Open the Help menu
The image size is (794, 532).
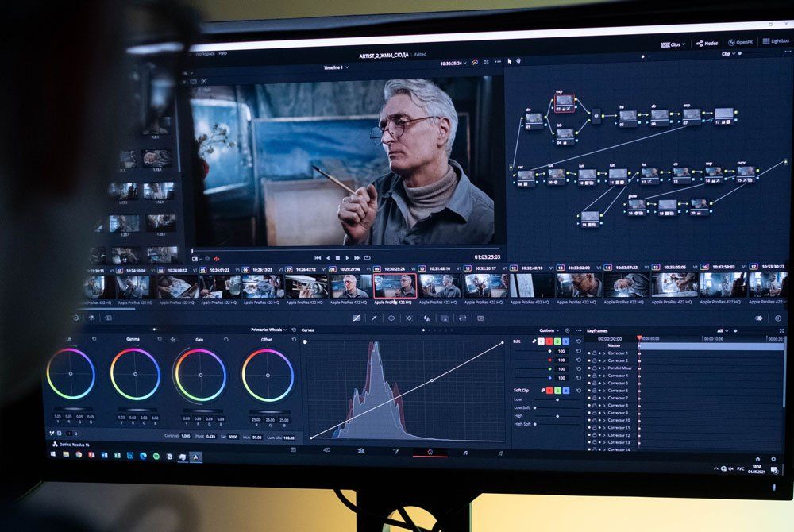[223, 53]
